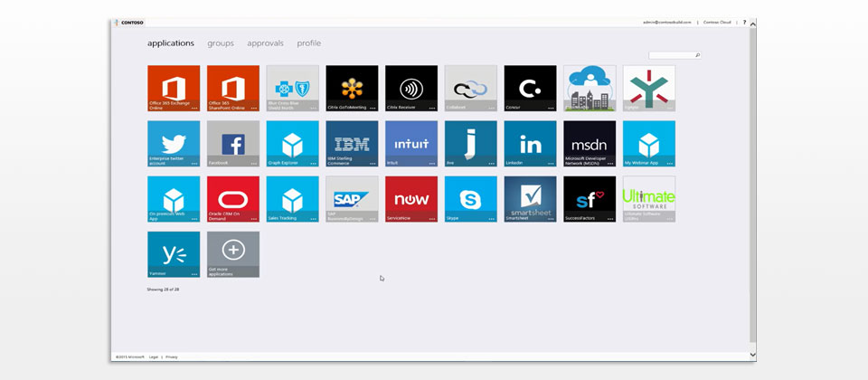Open the ellipsis menu on the Facebook tile
Viewport: 868px width, 380px height.
click(x=253, y=164)
